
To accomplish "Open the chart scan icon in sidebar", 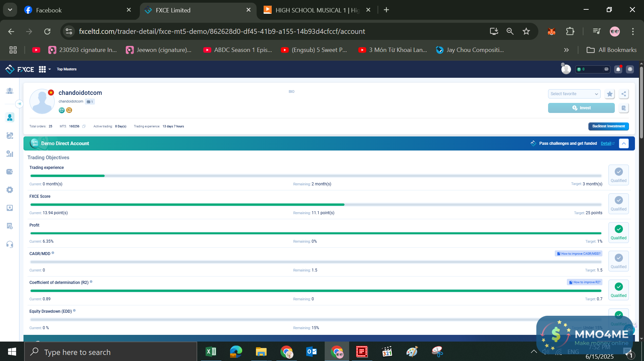I will pos(10,135).
